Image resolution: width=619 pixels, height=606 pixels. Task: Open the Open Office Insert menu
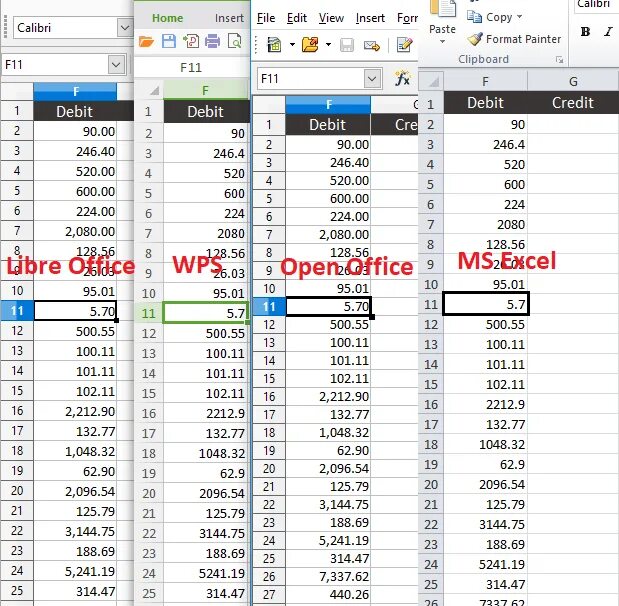click(370, 18)
